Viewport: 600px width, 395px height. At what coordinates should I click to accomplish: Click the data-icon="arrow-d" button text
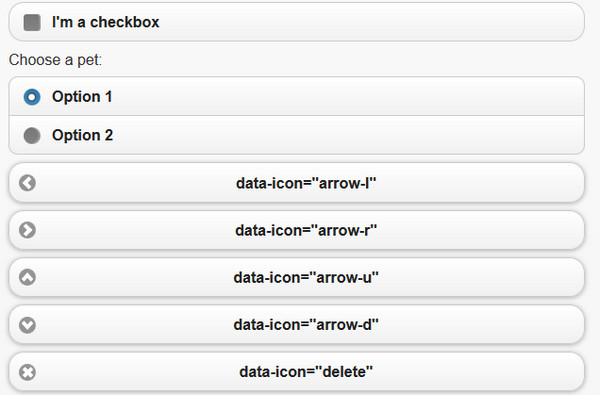click(306, 325)
